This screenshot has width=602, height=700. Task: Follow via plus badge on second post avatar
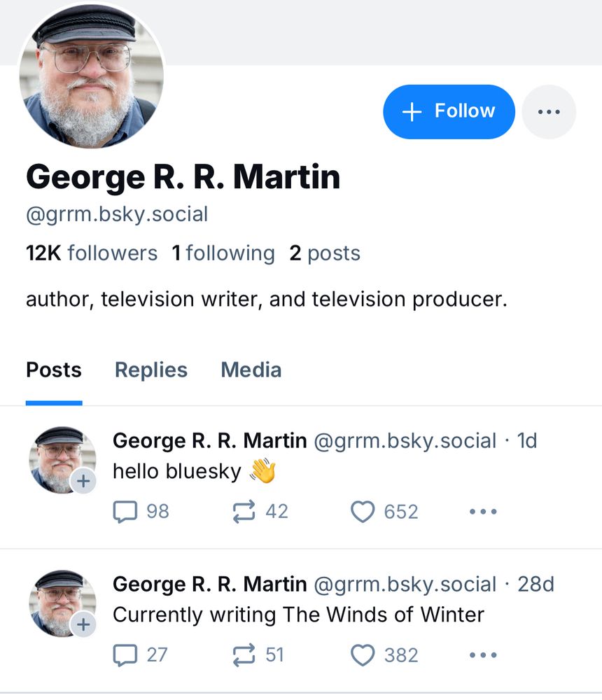point(83,624)
